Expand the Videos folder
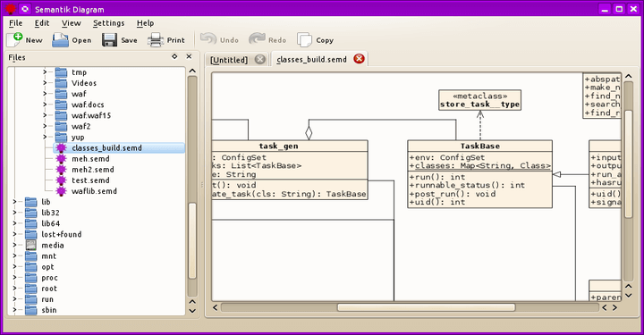The height and width of the screenshot is (335, 644). [45, 83]
